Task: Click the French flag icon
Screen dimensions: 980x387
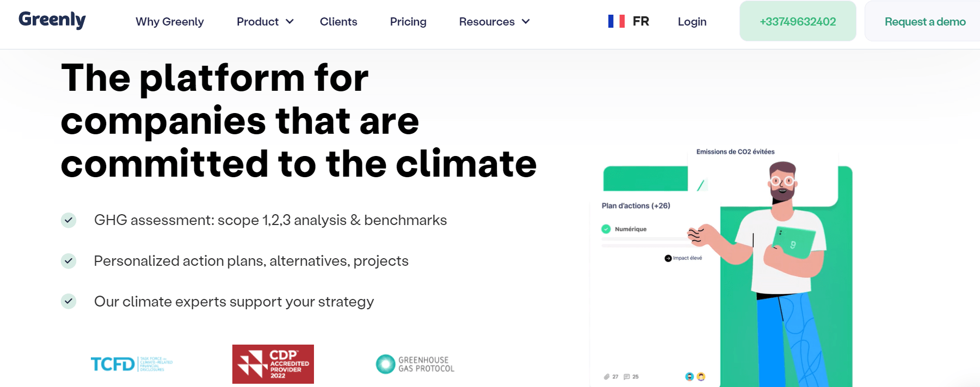Action: [616, 21]
